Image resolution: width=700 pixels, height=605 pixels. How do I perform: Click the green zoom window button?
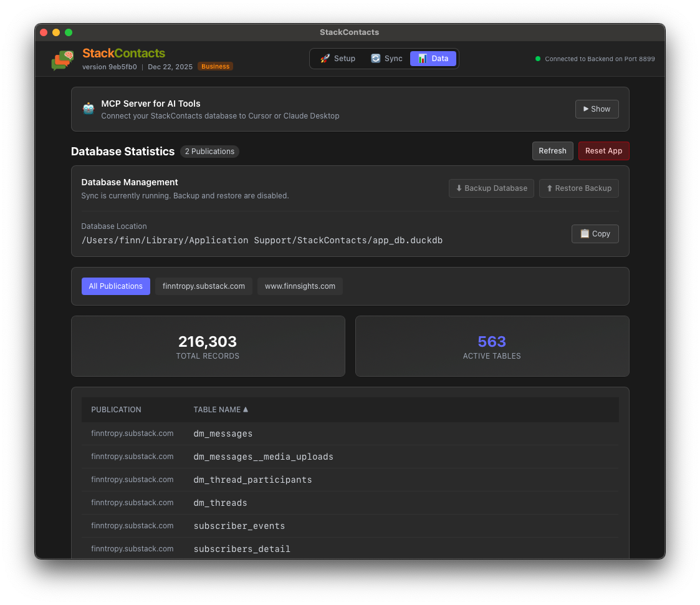pyautogui.click(x=69, y=32)
